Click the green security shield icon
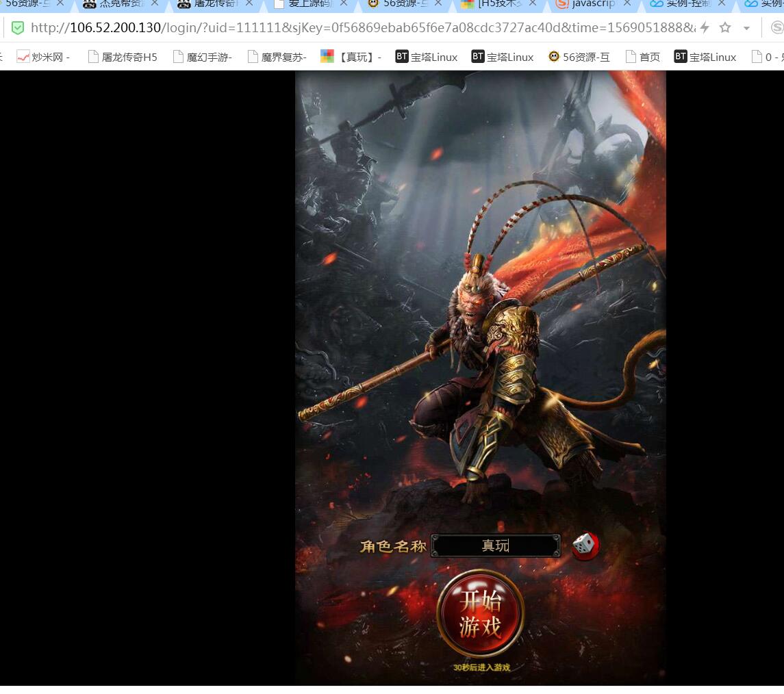Viewport: 784px width, 694px height. (18, 28)
